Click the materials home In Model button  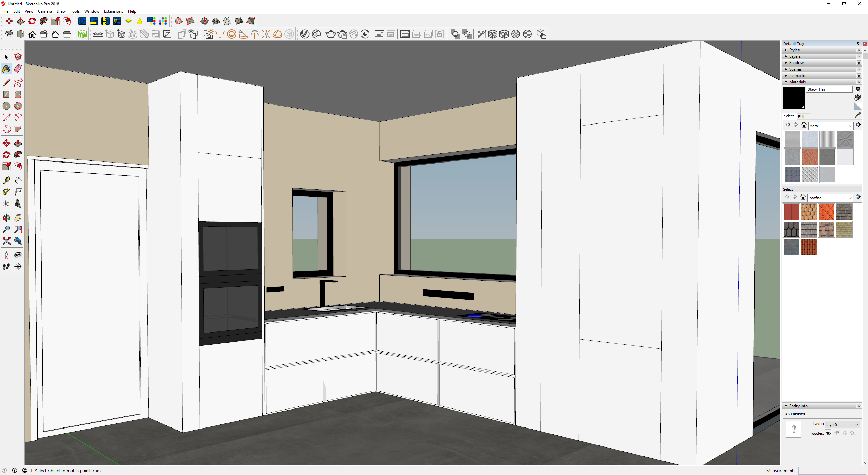(x=804, y=125)
